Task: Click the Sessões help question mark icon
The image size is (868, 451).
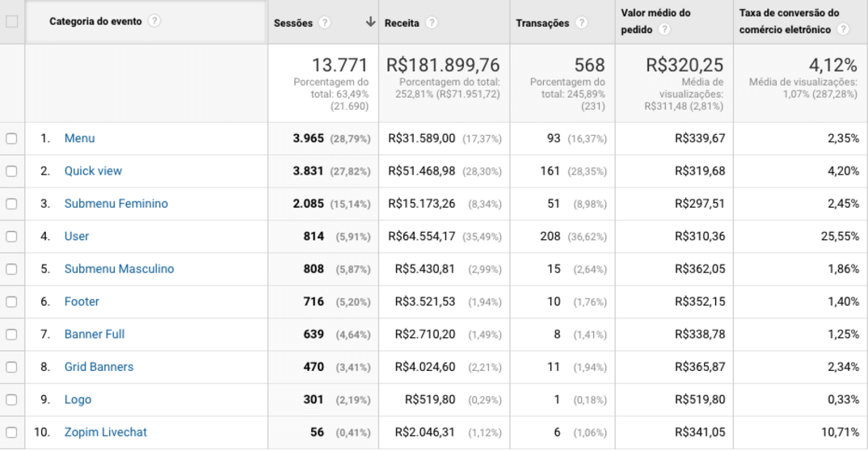Action: coord(325,22)
